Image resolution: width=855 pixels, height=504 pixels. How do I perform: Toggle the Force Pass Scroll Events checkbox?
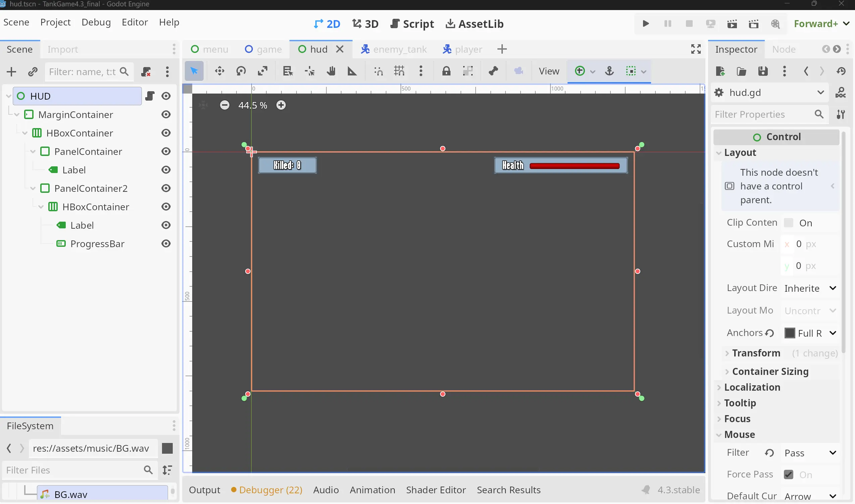pyautogui.click(x=789, y=474)
